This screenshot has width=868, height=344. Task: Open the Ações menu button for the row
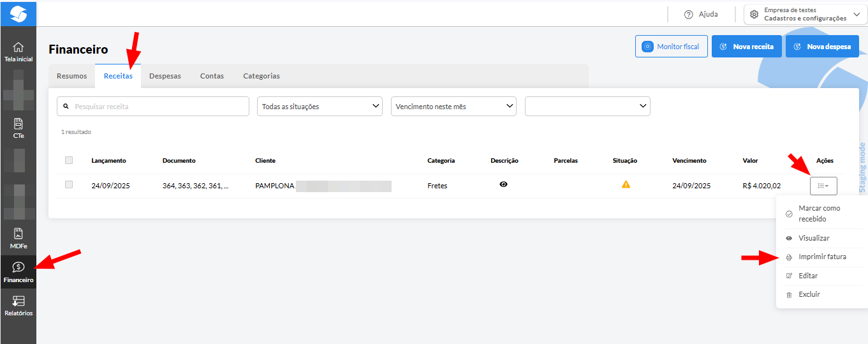pos(823,186)
